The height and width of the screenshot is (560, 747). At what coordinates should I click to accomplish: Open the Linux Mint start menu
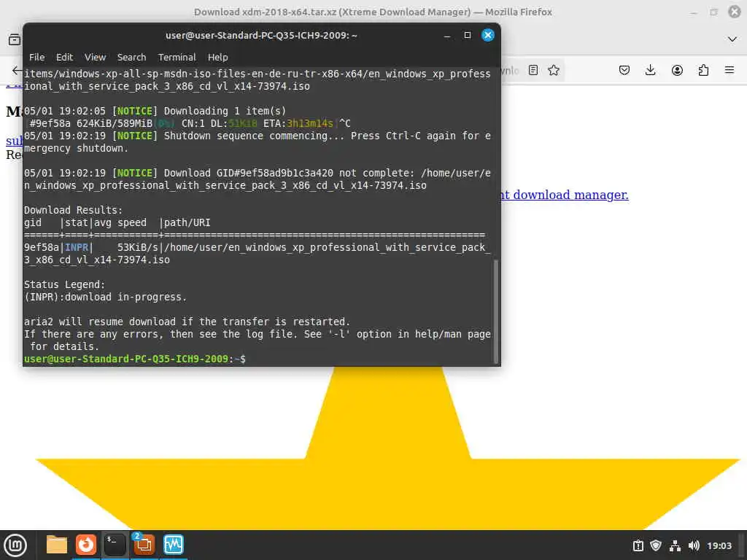[15, 545]
